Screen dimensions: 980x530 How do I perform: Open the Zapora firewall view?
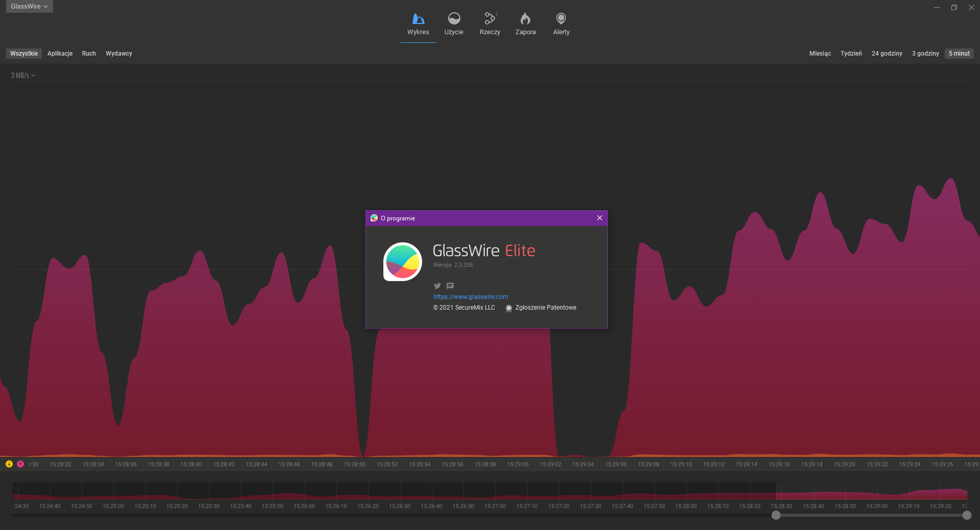[x=525, y=24]
